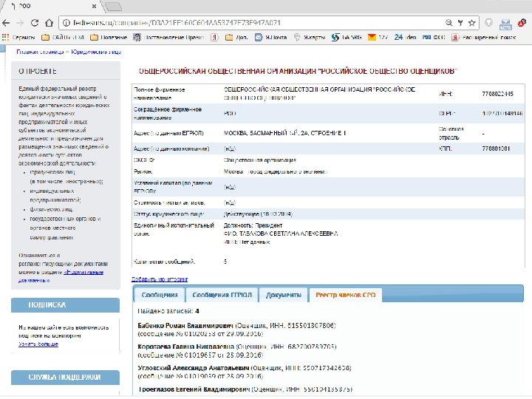Click the Действующее status text

(x=258, y=214)
